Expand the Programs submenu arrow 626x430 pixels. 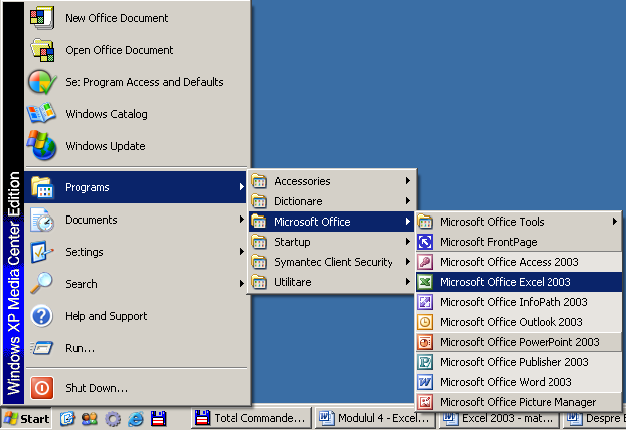[x=242, y=186]
